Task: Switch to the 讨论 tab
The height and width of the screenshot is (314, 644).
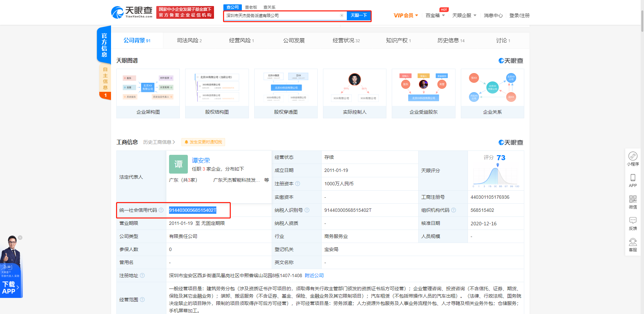Action: pyautogui.click(x=503, y=41)
